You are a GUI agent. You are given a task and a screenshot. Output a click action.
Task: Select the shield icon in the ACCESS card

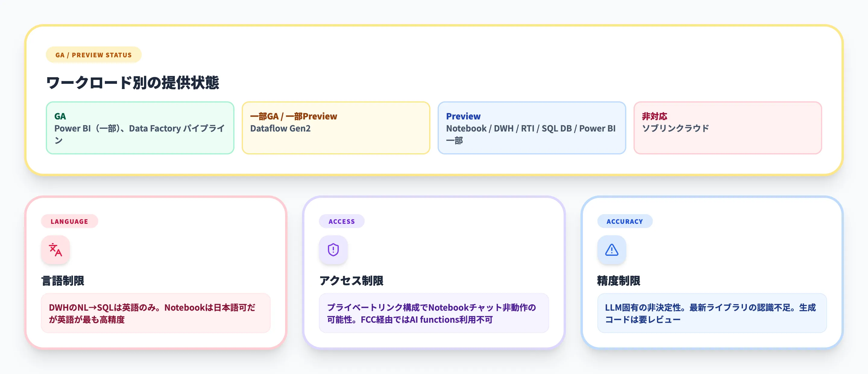[x=333, y=250]
